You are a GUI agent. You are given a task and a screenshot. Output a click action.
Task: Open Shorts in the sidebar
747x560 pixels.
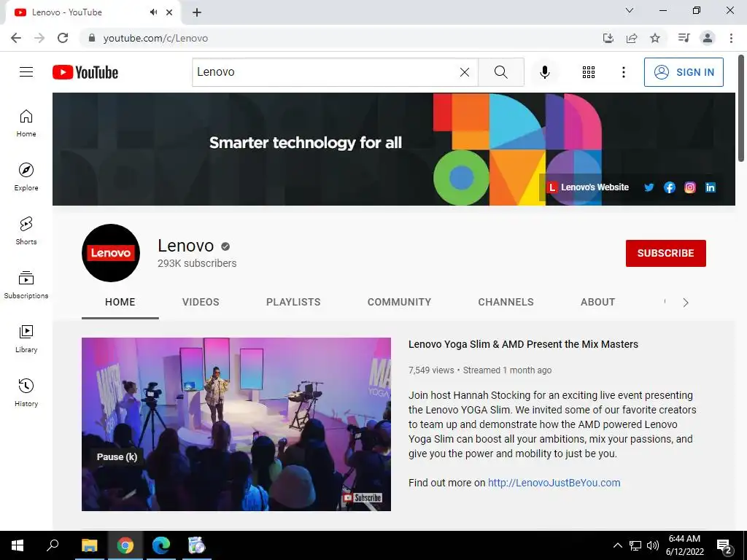pyautogui.click(x=26, y=230)
